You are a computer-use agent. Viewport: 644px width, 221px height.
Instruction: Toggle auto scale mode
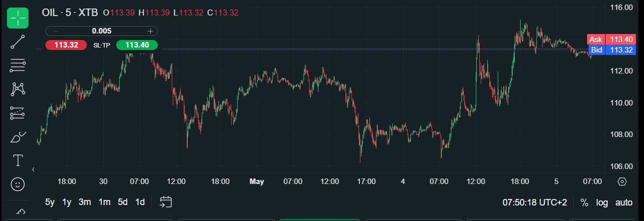tap(624, 202)
